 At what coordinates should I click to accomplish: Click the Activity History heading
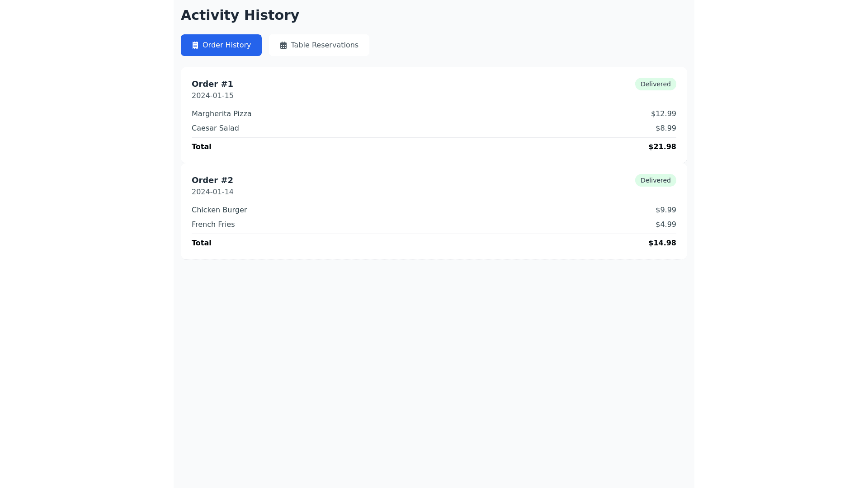pos(240,15)
